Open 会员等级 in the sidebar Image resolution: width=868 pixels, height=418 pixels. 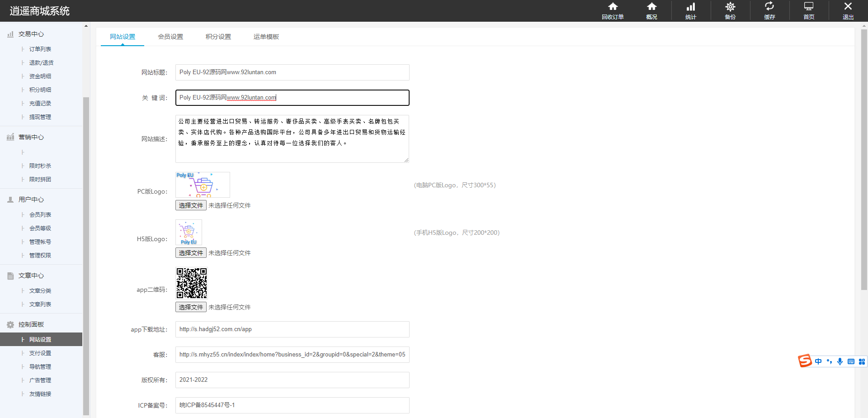pos(41,228)
